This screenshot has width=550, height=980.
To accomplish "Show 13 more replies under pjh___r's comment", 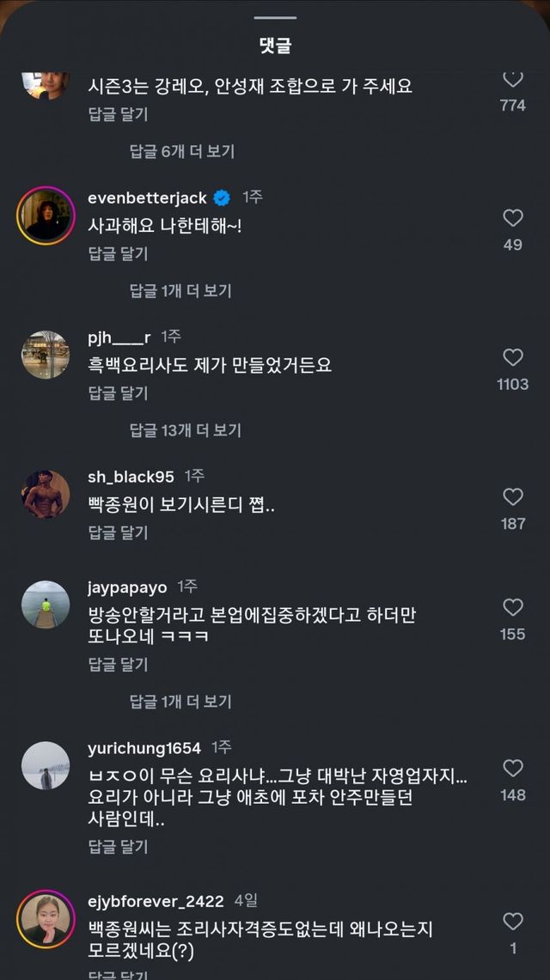I will click(x=185, y=430).
